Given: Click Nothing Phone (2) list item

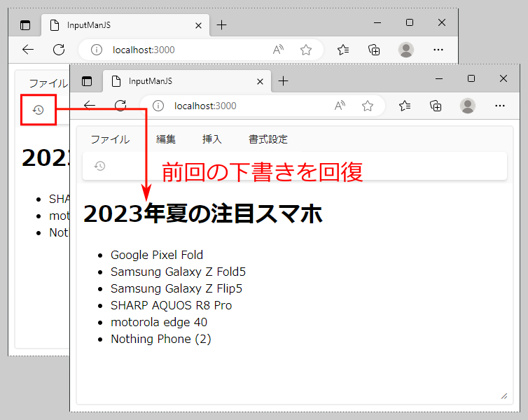Looking at the screenshot, I should pos(161,339).
